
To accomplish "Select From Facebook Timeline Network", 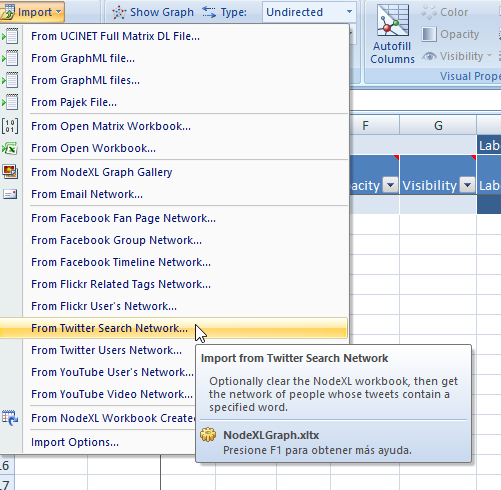I will pyautogui.click(x=173, y=262).
